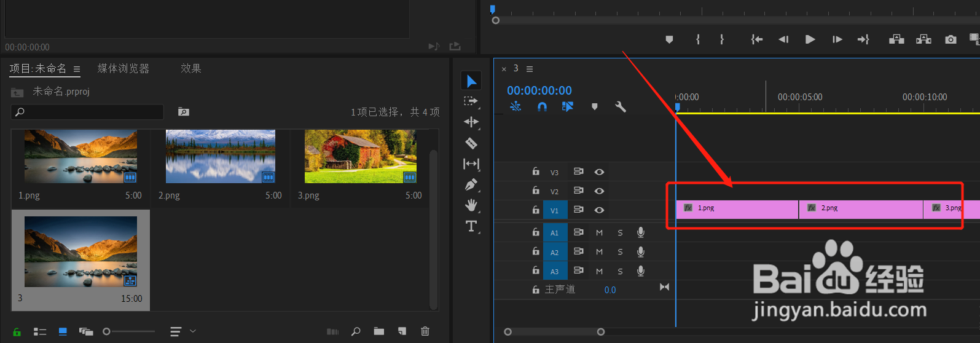This screenshot has width=980, height=343.
Task: Toggle insert sequences as nests
Action: click(x=515, y=106)
